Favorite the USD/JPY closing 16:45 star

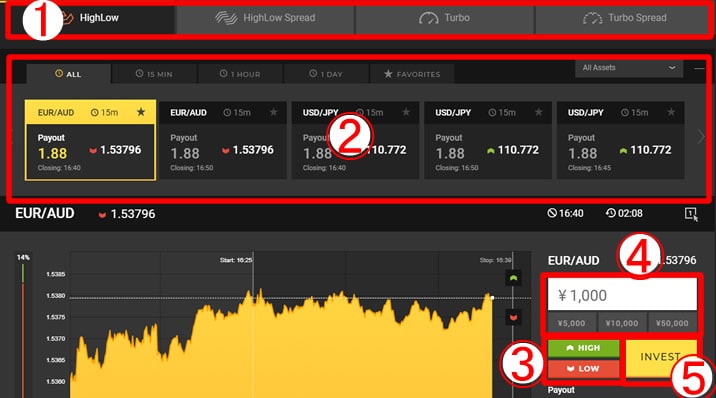click(671, 112)
